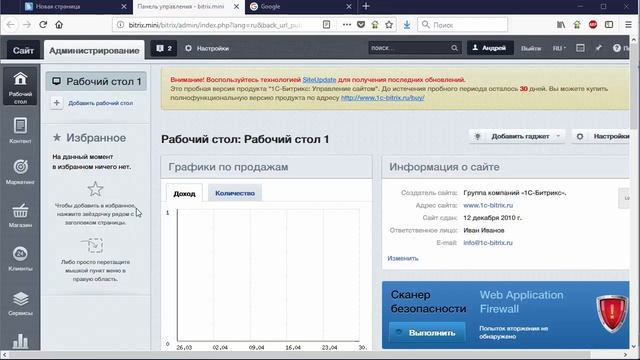
Task: Click the admin поиск input field
Action: [x=409, y=48]
